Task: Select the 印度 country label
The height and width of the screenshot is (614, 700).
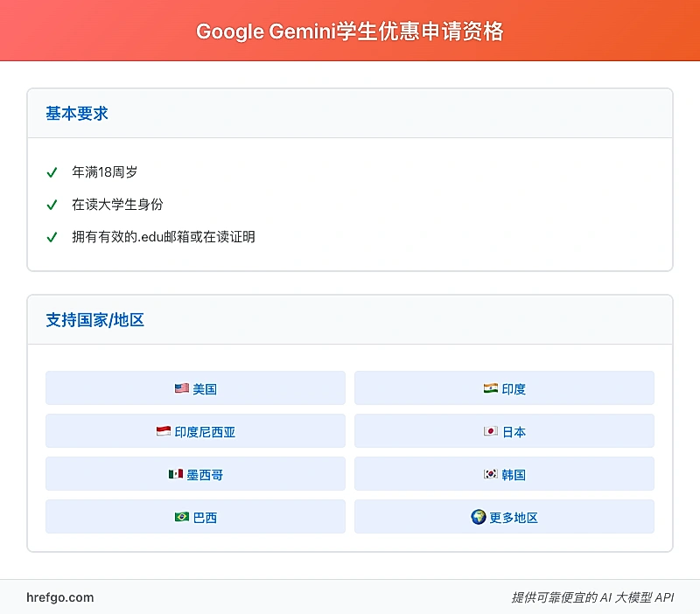Action: coord(514,389)
